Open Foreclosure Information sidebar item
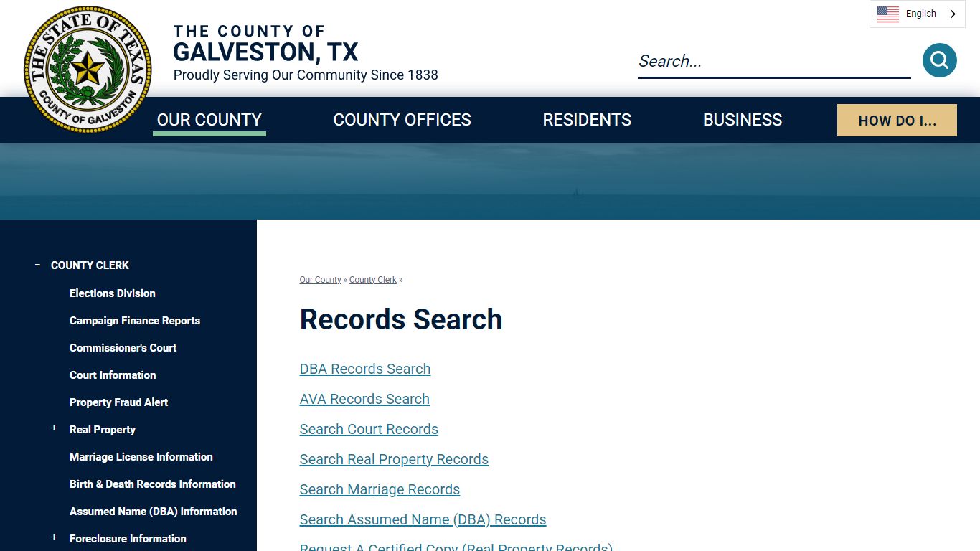980x551 pixels. pos(128,538)
